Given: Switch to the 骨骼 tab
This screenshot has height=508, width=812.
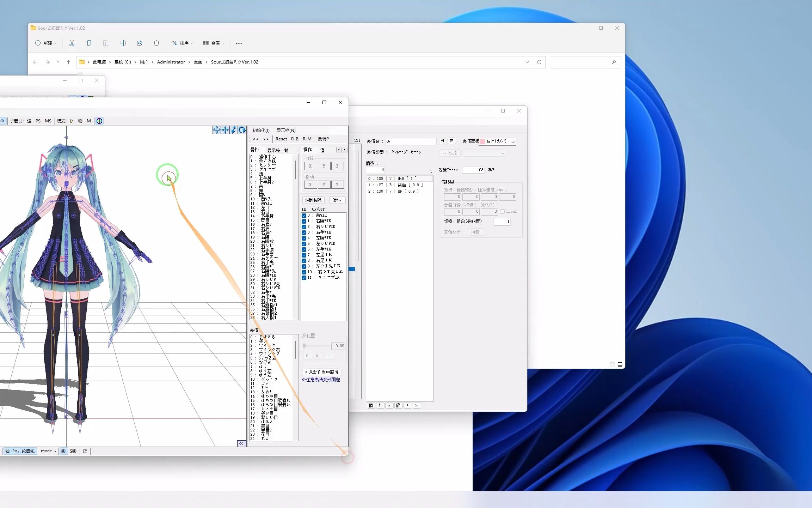Looking at the screenshot, I should (254, 150).
